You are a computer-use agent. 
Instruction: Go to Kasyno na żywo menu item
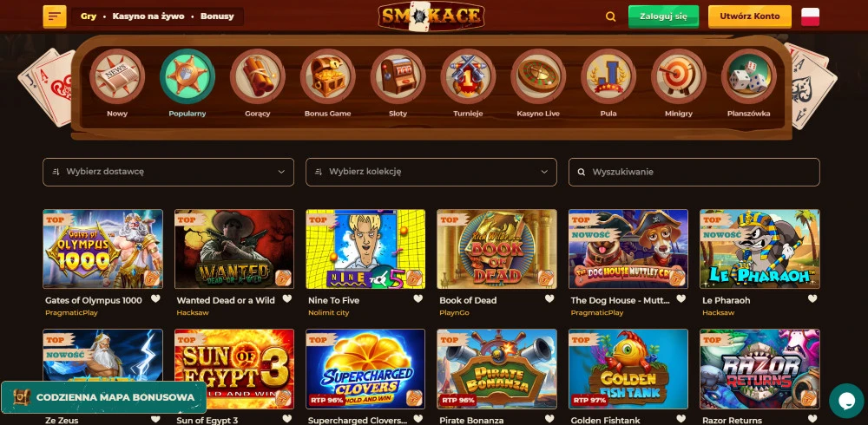click(x=148, y=16)
